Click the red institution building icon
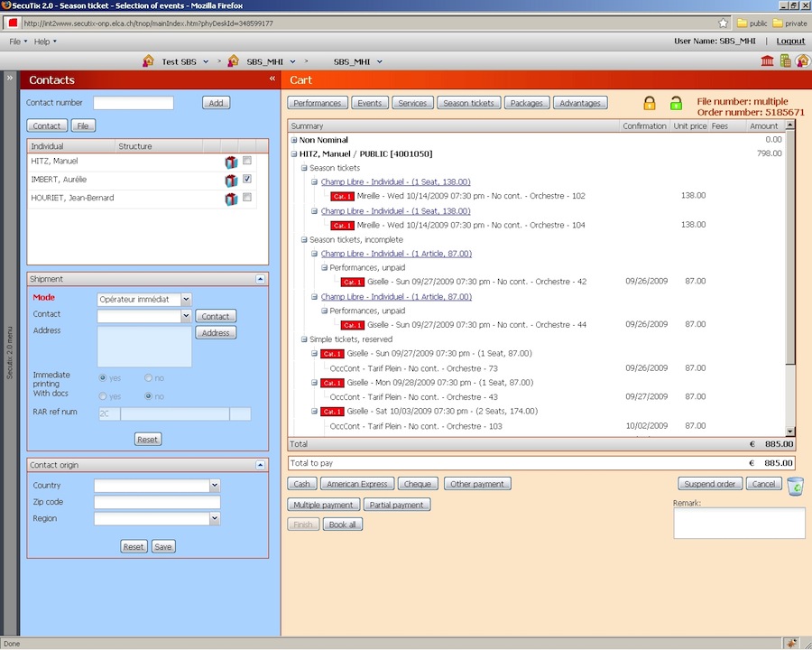Image resolution: width=812 pixels, height=650 pixels. [768, 60]
